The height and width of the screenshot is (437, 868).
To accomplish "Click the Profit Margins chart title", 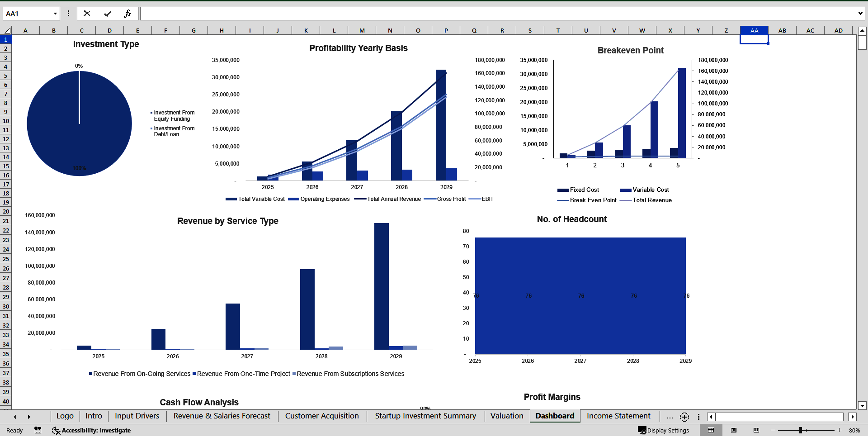I will click(552, 397).
